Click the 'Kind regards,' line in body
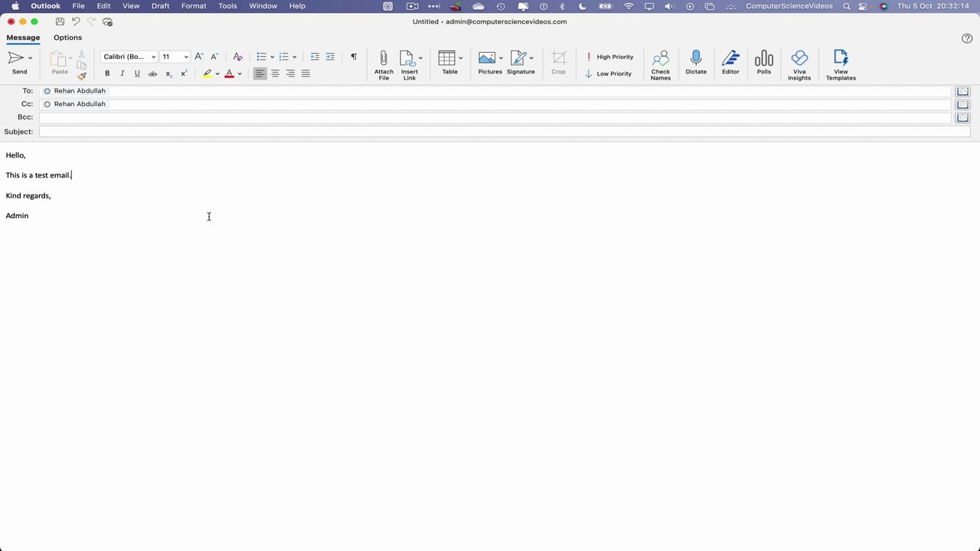Screen dimensions: 980x551 pos(28,196)
